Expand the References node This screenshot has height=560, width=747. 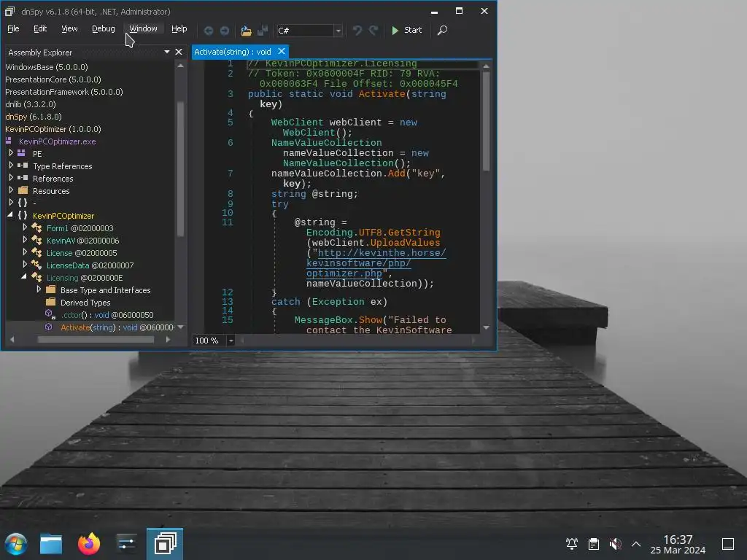coord(10,178)
